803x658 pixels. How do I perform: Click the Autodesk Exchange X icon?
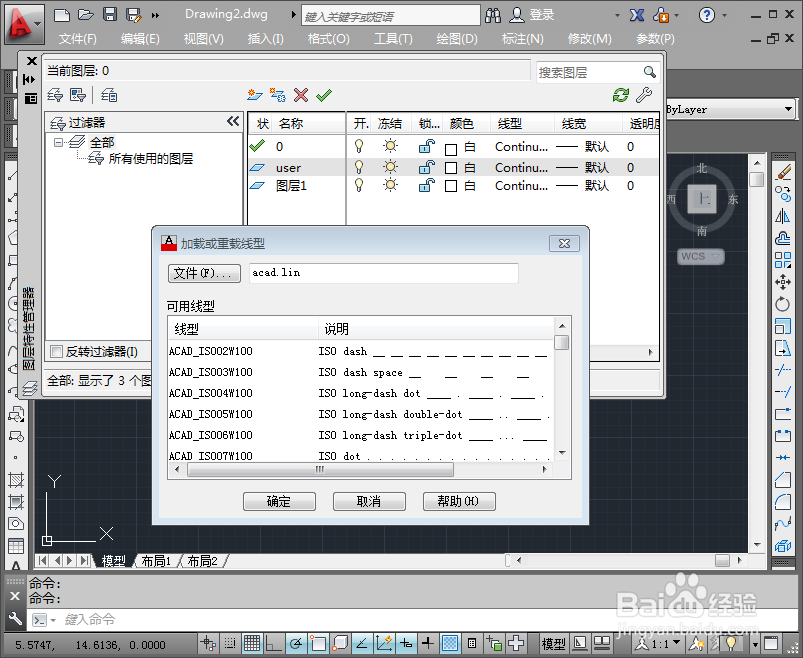coord(637,15)
